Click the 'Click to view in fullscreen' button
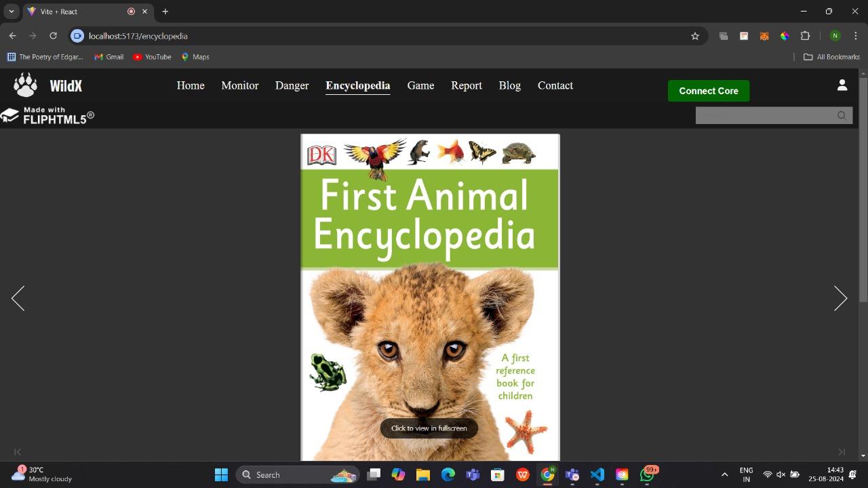This screenshot has width=868, height=488. coord(429,428)
